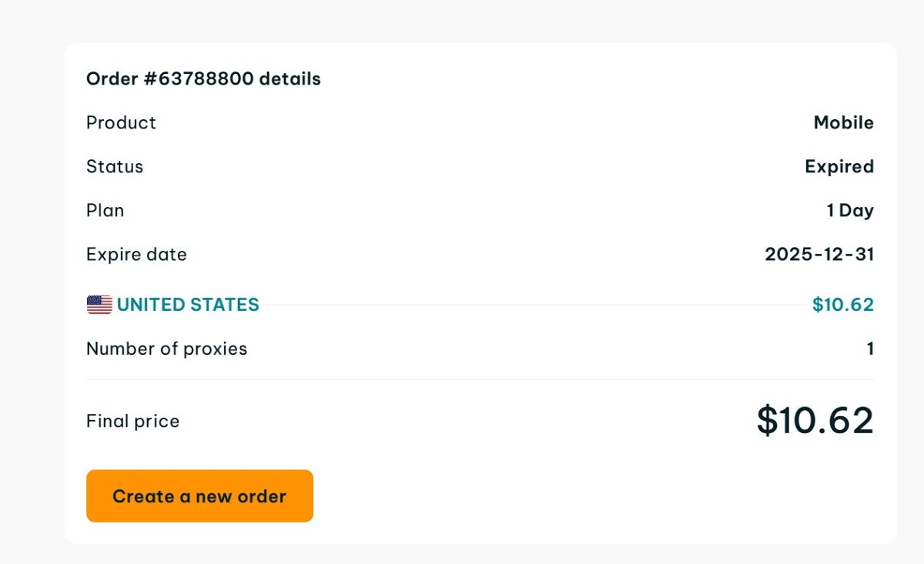Select the Status row label

(x=115, y=166)
